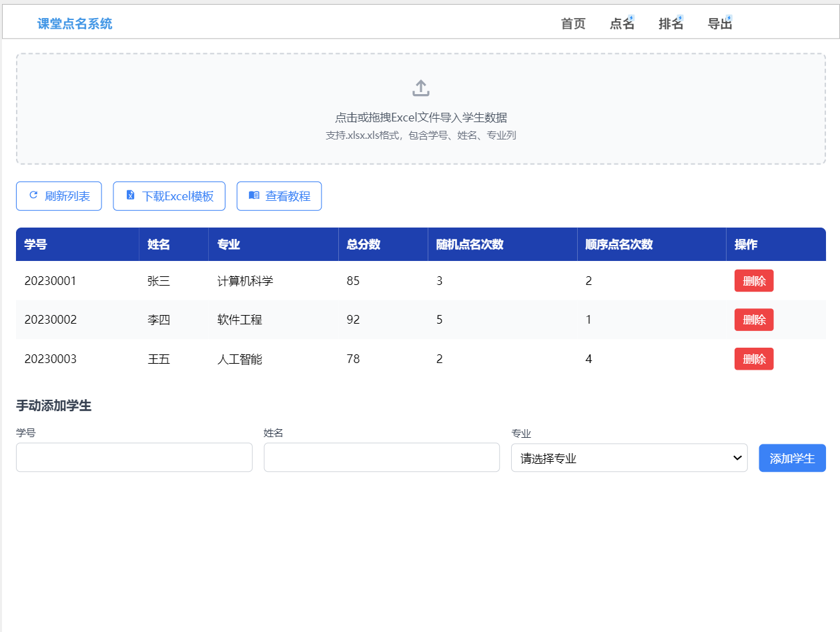Click the Excel file icon on 下载Excel模板 button
The height and width of the screenshot is (632, 840).
point(129,196)
